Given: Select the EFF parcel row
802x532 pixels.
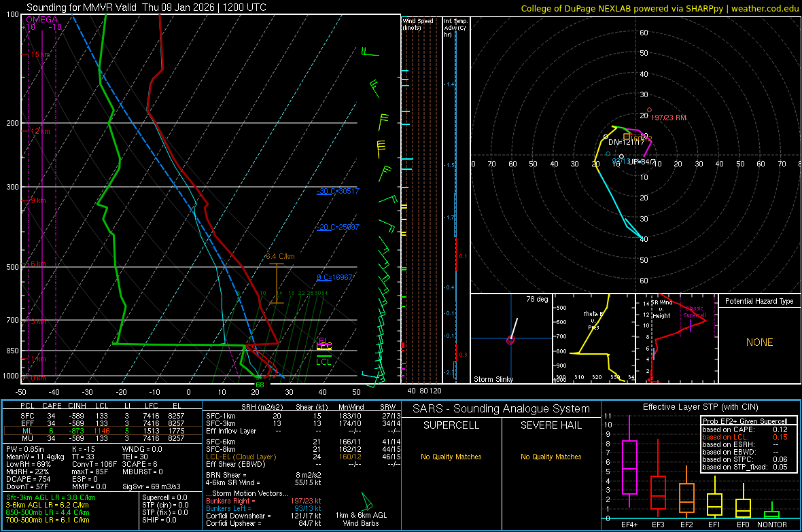Looking at the screenshot, I should tap(103, 423).
